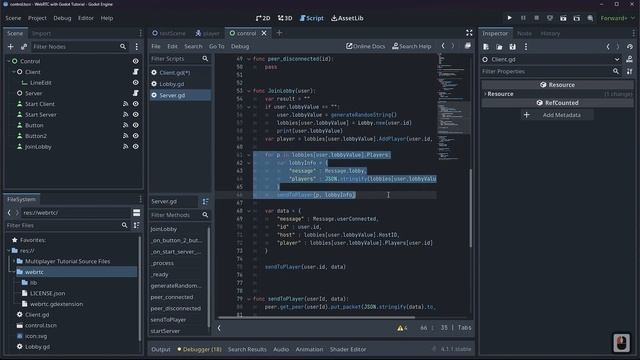The width and height of the screenshot is (640, 360).
Task: Switch to the 3D workspace
Action: [285, 18]
